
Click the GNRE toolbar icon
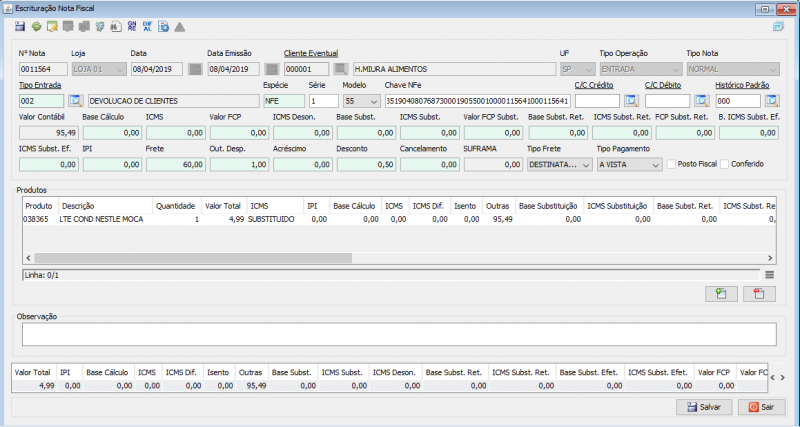click(132, 27)
